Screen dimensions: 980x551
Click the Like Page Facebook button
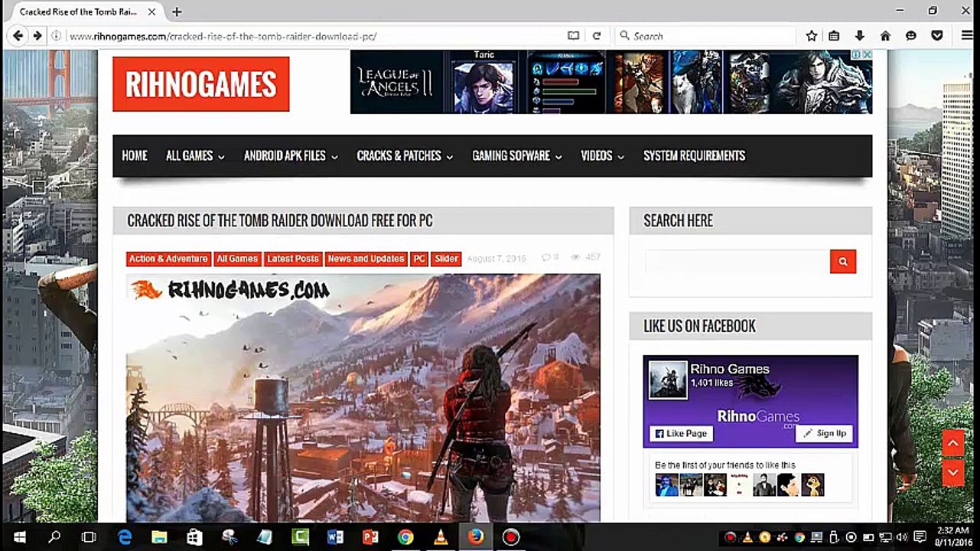pyautogui.click(x=681, y=433)
